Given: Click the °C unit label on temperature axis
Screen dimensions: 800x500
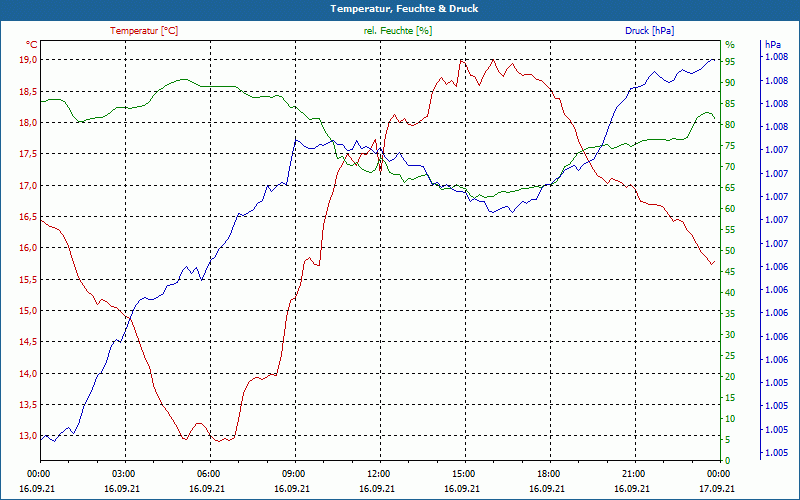Looking at the screenshot, I should 32,45.
